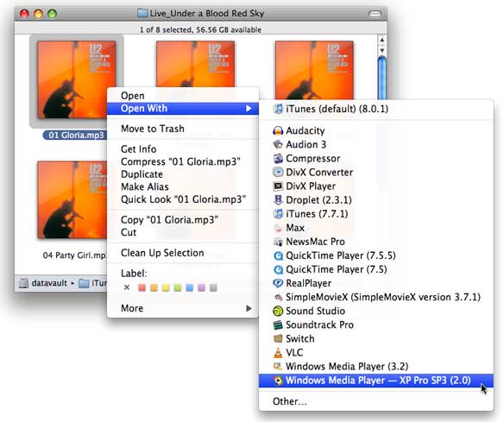Select the Compressor app icon
Screen dimensions: 504x422
(278, 159)
